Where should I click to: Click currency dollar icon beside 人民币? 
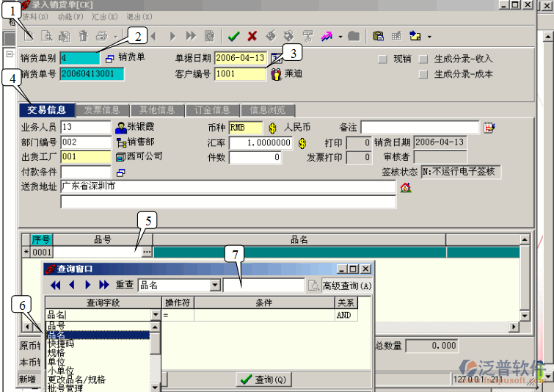click(x=272, y=128)
